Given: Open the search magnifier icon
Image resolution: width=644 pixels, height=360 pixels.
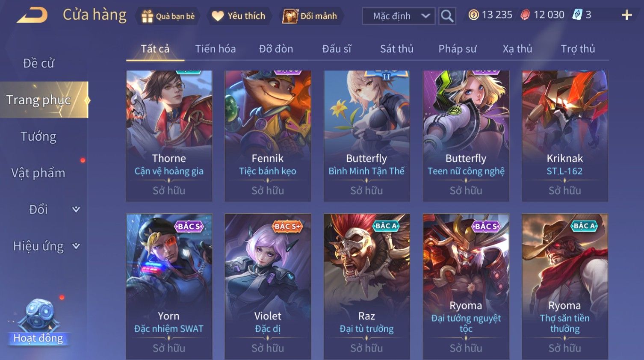Looking at the screenshot, I should (x=447, y=16).
